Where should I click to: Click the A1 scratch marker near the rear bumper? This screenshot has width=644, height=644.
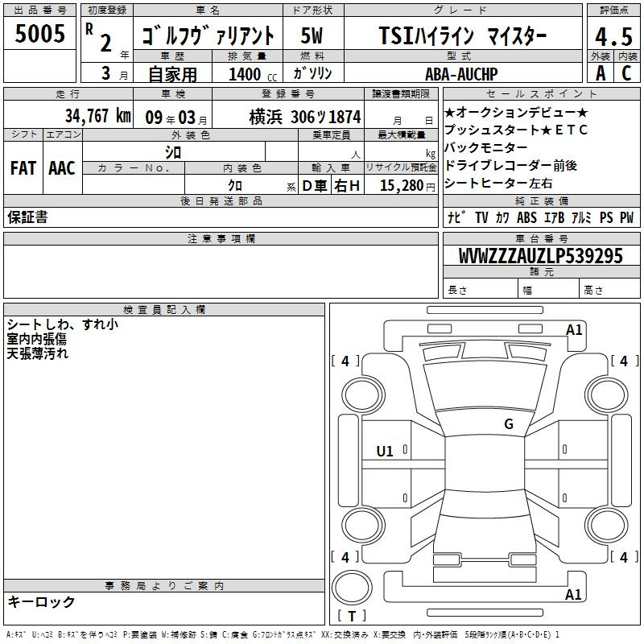click(x=573, y=595)
